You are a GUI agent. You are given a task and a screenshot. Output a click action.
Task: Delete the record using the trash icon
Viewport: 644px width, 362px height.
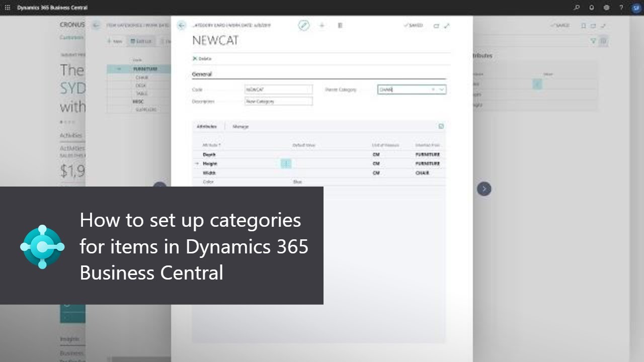click(340, 26)
